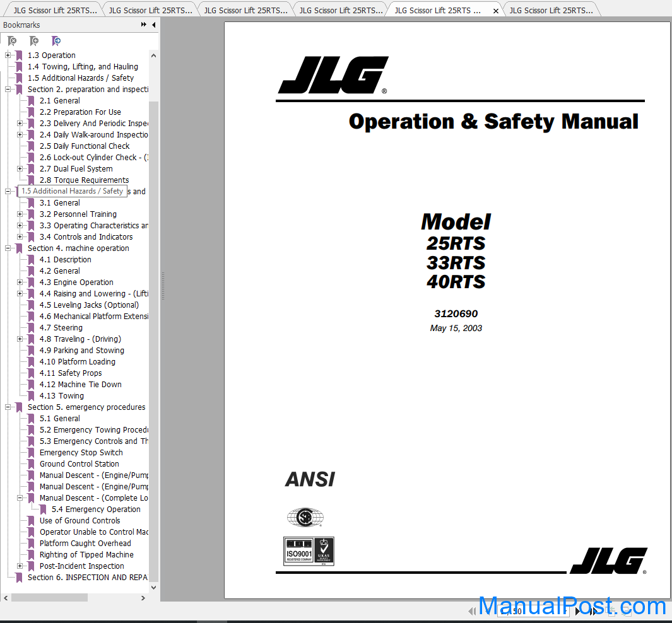Select the 4.10 Platform Loading bookmark

[77, 362]
